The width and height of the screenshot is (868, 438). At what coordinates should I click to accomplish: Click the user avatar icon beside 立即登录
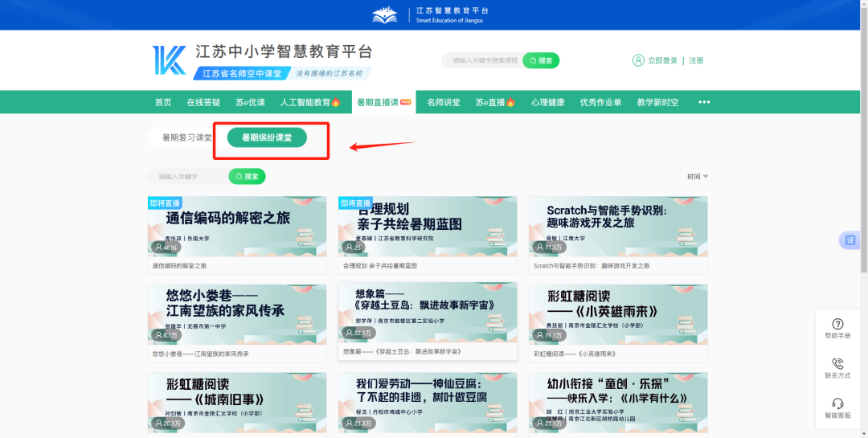click(x=638, y=60)
